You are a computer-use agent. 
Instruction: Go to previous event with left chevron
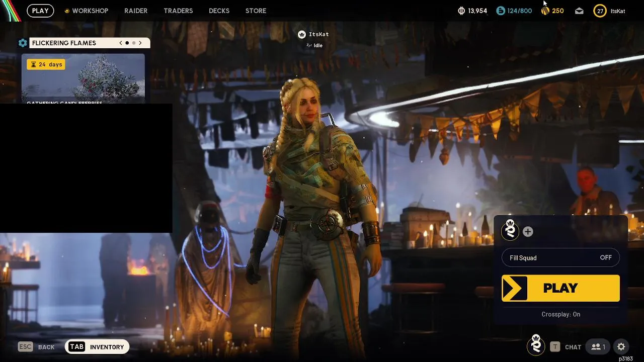pos(121,43)
